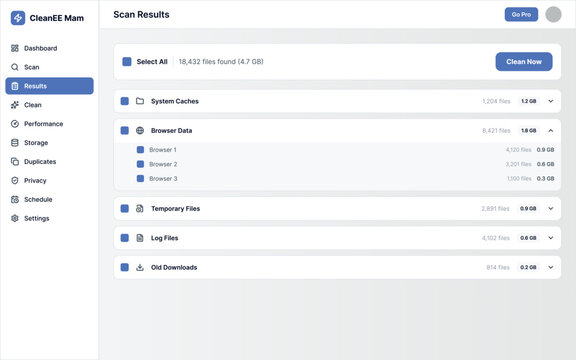The height and width of the screenshot is (360, 576).
Task: Click the folder icon beside System Caches
Action: tap(140, 101)
